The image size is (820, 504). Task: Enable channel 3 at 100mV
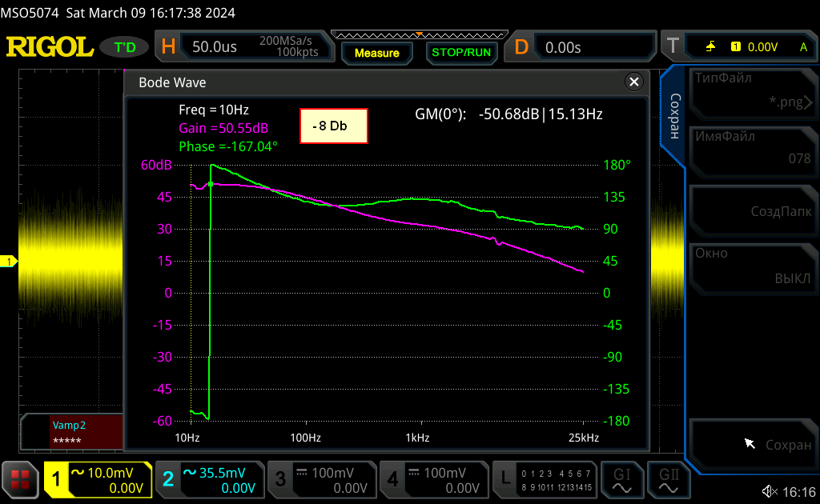click(x=321, y=479)
